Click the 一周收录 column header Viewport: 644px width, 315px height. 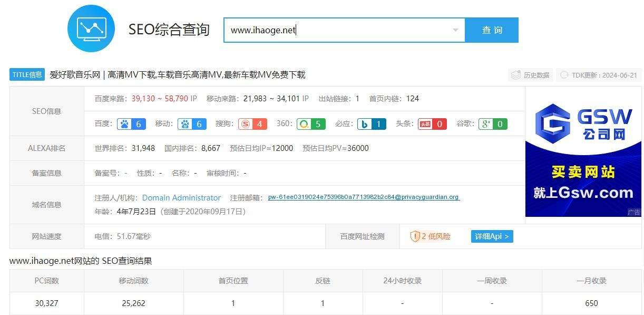[492, 281]
